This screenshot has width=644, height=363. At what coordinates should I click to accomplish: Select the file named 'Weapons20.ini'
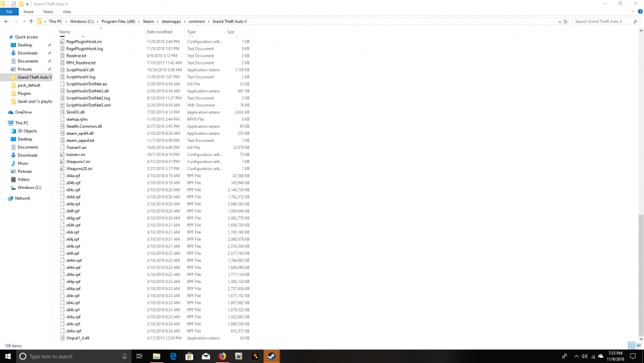(x=79, y=168)
